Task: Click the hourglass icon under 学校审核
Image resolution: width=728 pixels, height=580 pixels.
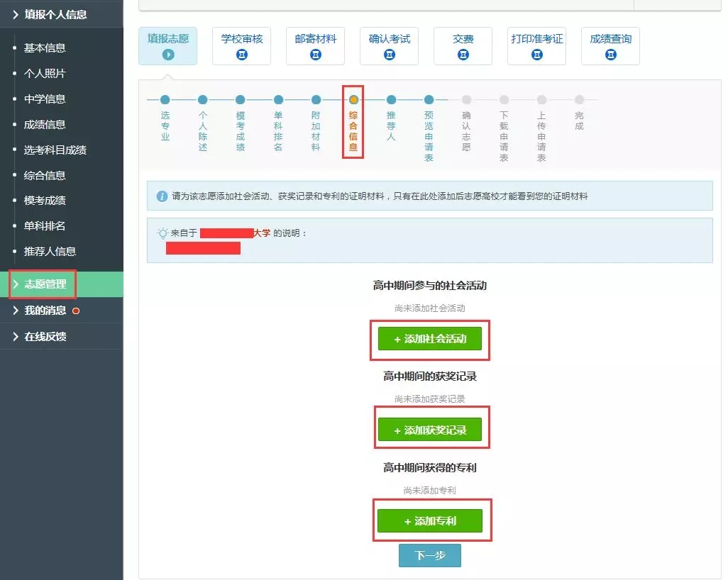Action: [242, 55]
